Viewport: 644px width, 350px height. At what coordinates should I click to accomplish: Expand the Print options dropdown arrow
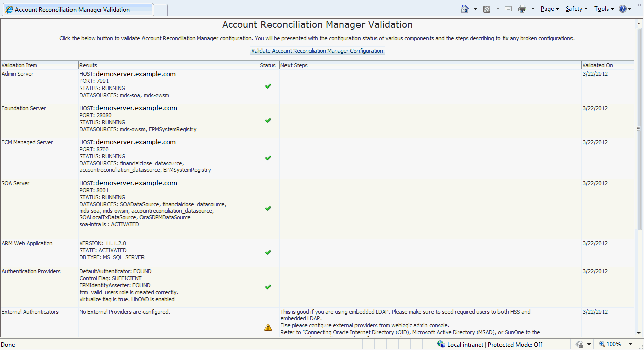pyautogui.click(x=533, y=9)
